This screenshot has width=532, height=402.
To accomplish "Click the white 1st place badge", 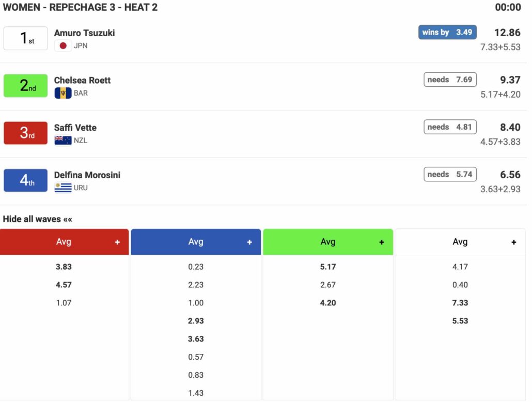I will (x=26, y=39).
